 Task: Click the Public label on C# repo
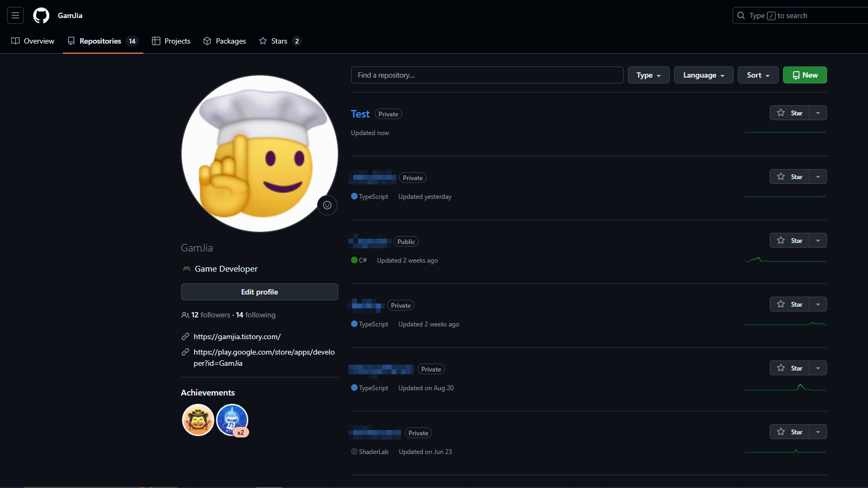coord(406,242)
